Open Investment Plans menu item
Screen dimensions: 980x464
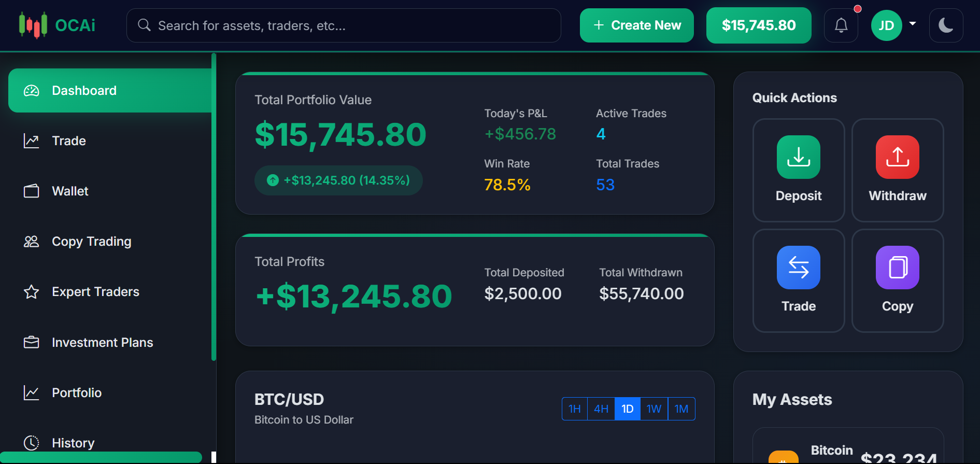(x=110, y=343)
